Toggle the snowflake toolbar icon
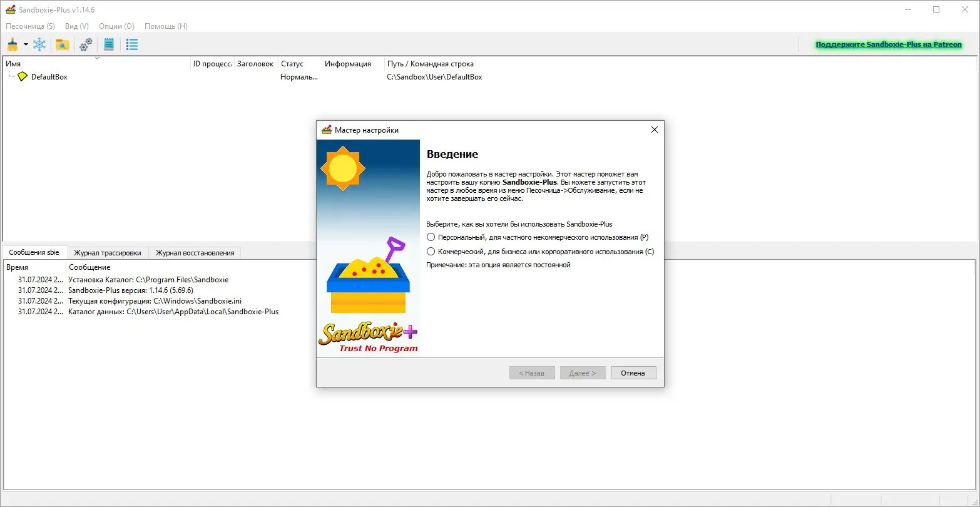 [x=39, y=44]
